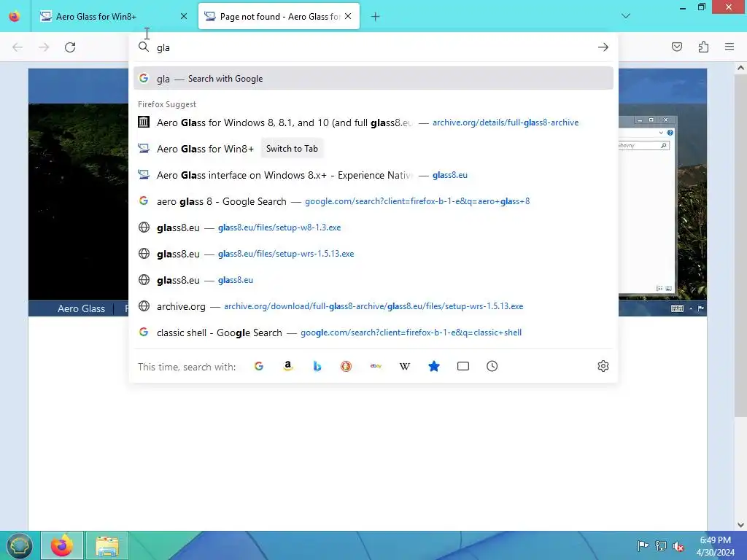747x560 pixels.
Task: Open Firefox View icon
Action: coord(15,17)
